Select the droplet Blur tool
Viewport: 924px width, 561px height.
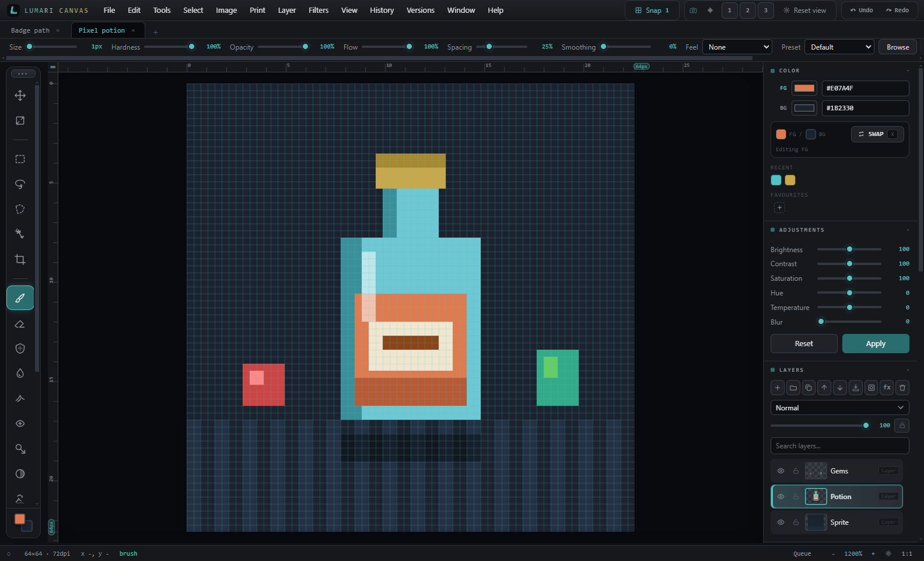click(20, 374)
